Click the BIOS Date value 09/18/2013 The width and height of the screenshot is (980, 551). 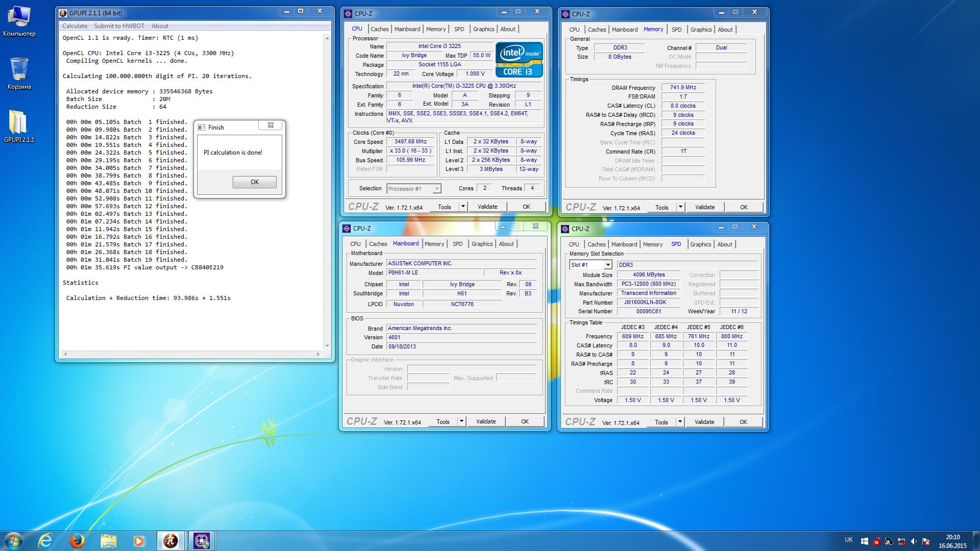point(461,346)
